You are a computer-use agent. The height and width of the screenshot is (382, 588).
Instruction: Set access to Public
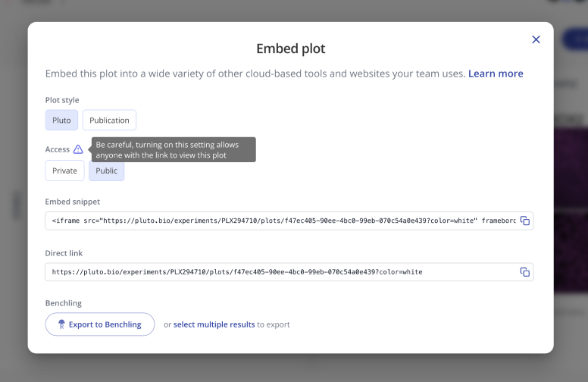point(106,171)
